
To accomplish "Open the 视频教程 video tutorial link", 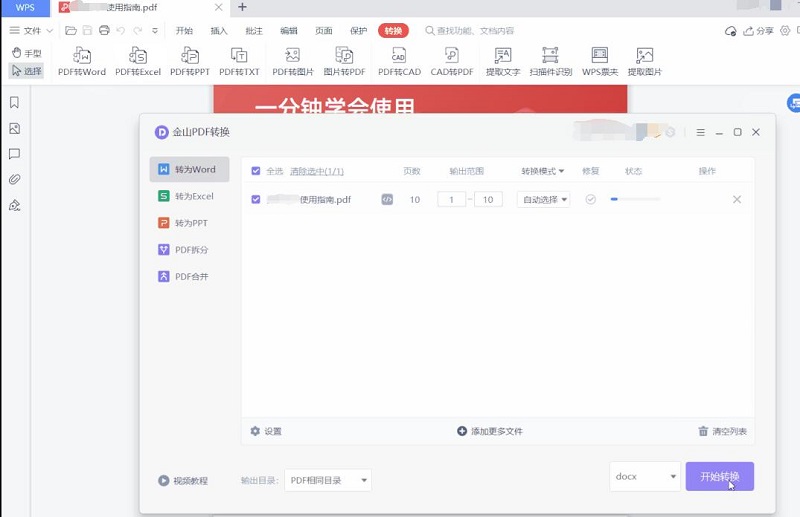I will point(183,480).
